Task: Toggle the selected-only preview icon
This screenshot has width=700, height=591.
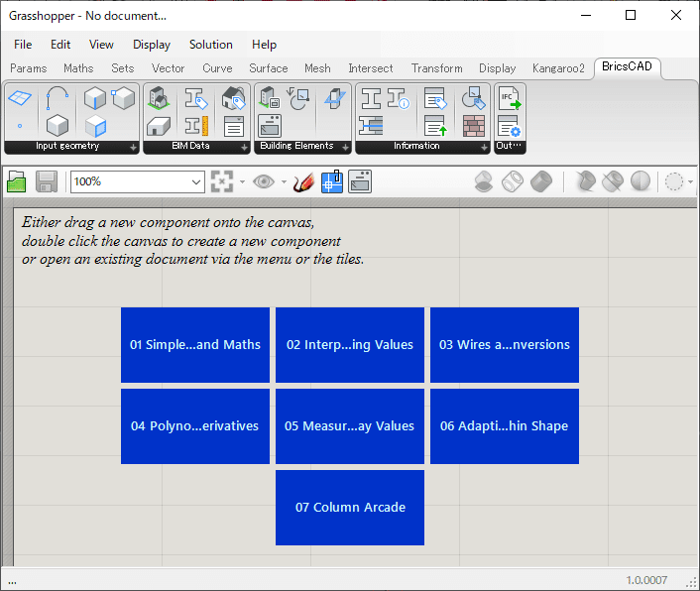Action: 585,181
